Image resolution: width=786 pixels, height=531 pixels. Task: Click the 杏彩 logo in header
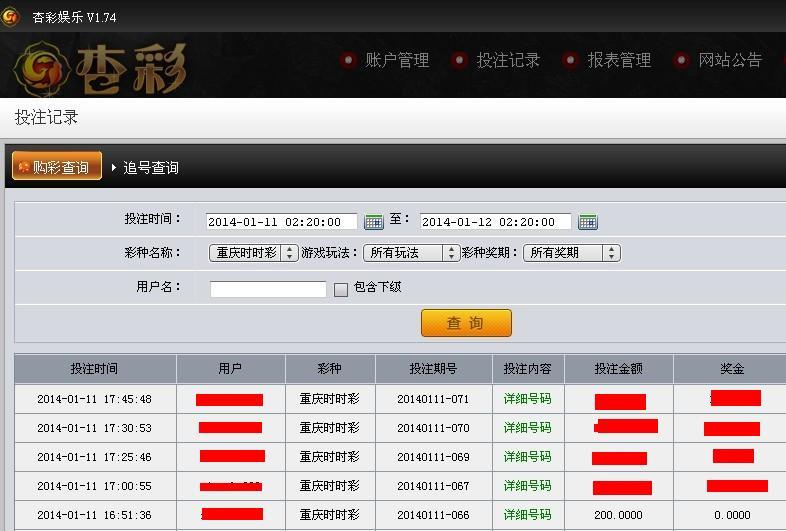click(x=100, y=69)
